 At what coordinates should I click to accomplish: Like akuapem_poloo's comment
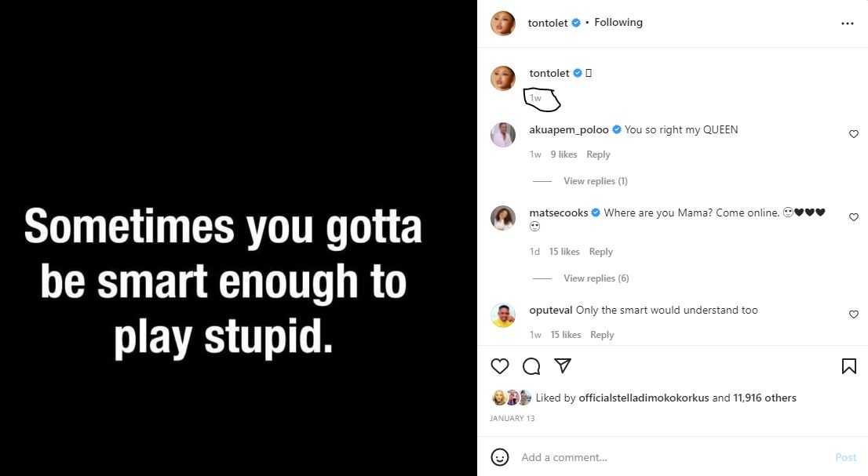854,134
